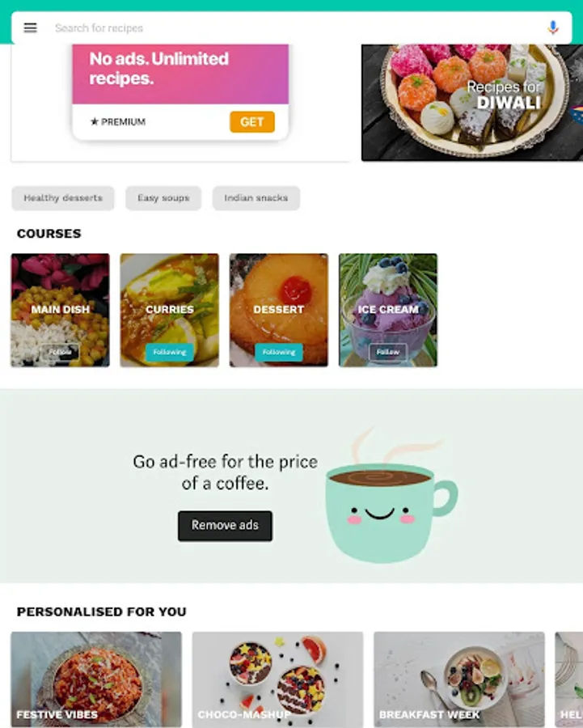This screenshot has width=583, height=728.
Task: Click the Premium star label
Action: pyautogui.click(x=118, y=121)
